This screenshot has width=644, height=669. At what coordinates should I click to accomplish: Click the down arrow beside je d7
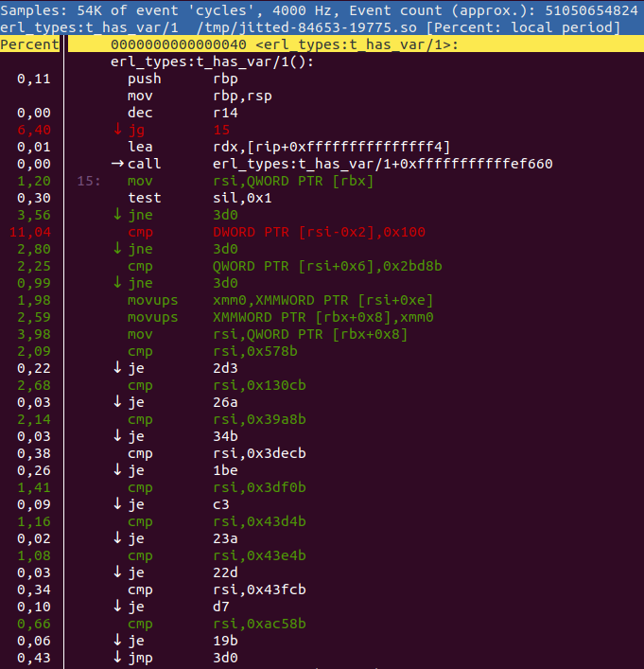tap(117, 607)
